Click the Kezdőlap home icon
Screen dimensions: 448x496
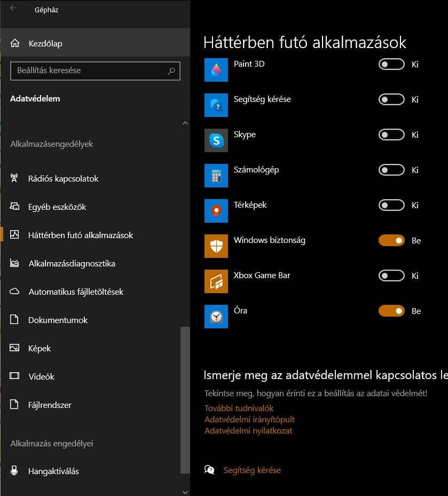(x=15, y=43)
